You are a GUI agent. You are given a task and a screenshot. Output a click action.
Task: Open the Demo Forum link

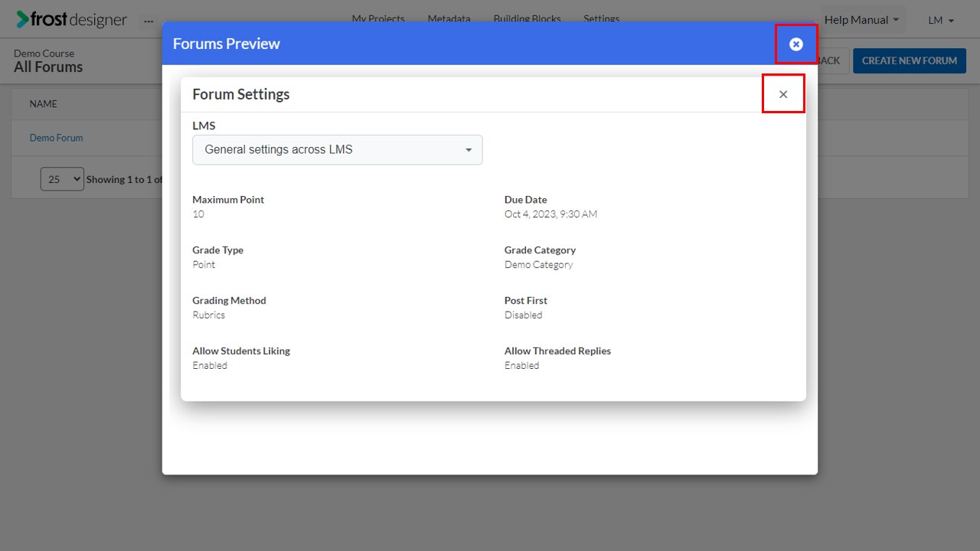pos(56,138)
